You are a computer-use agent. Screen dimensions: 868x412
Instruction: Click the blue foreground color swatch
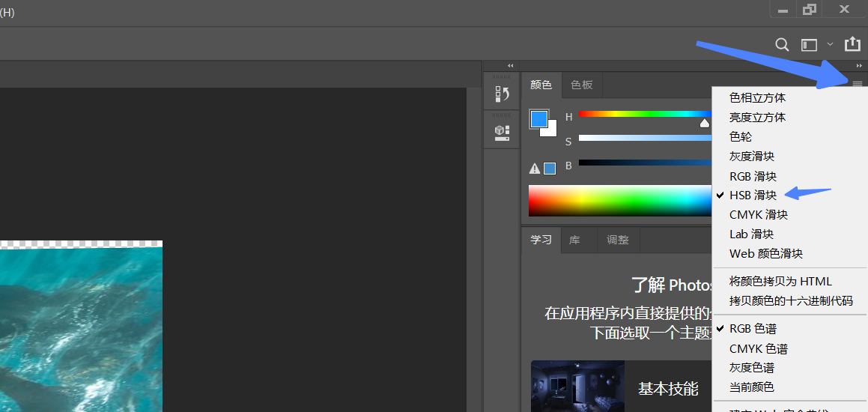(x=538, y=118)
